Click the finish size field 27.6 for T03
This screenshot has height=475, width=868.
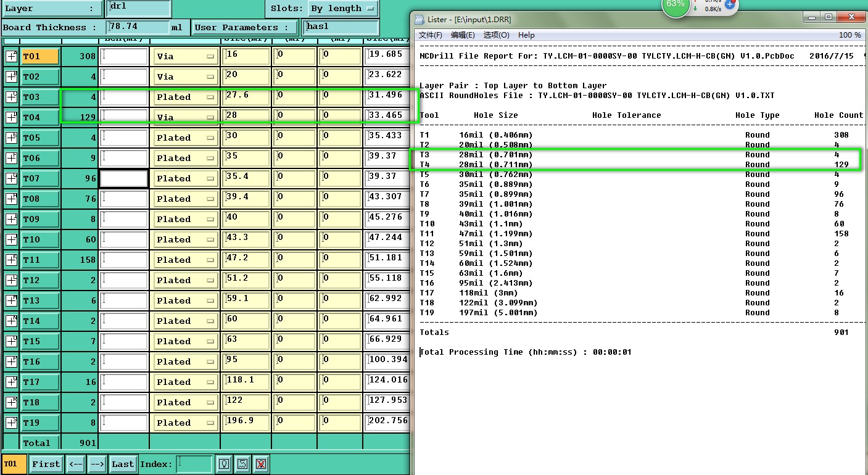(x=246, y=97)
